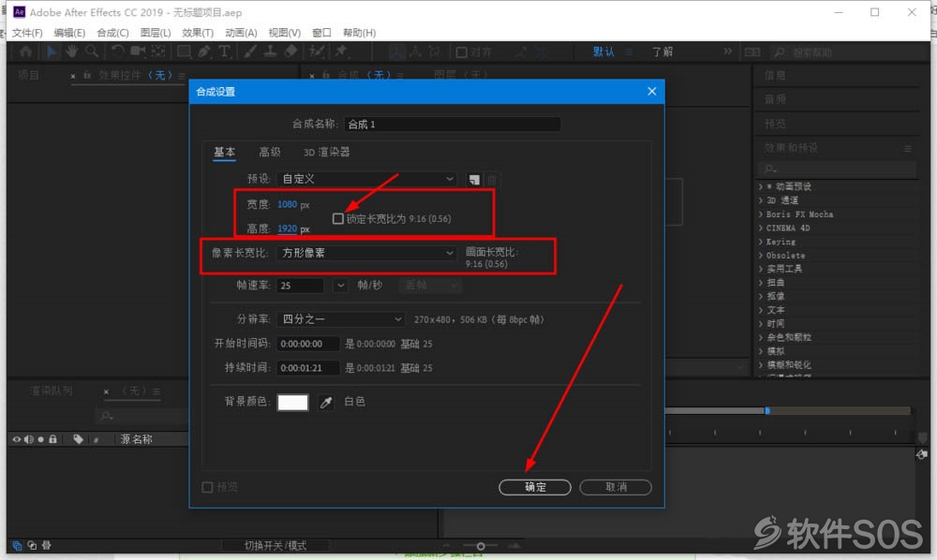
Task: Click the solo dot column icon in timeline
Action: pos(40,439)
